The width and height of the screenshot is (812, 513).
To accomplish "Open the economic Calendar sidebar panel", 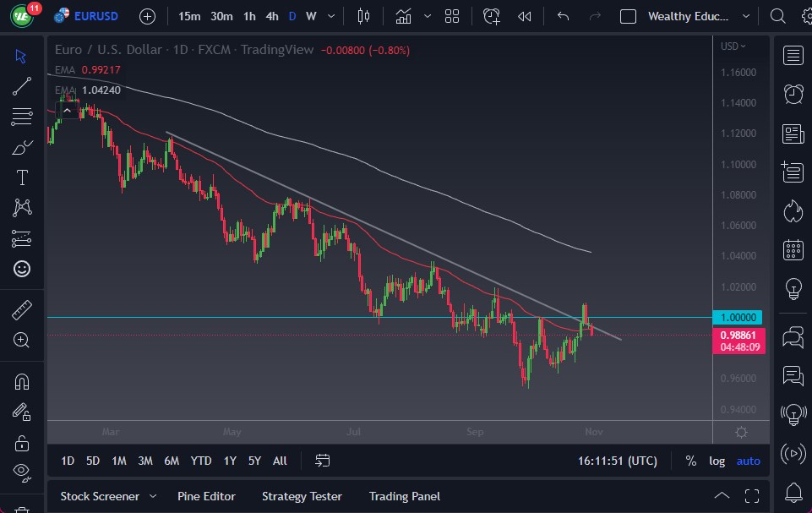I will 793,250.
